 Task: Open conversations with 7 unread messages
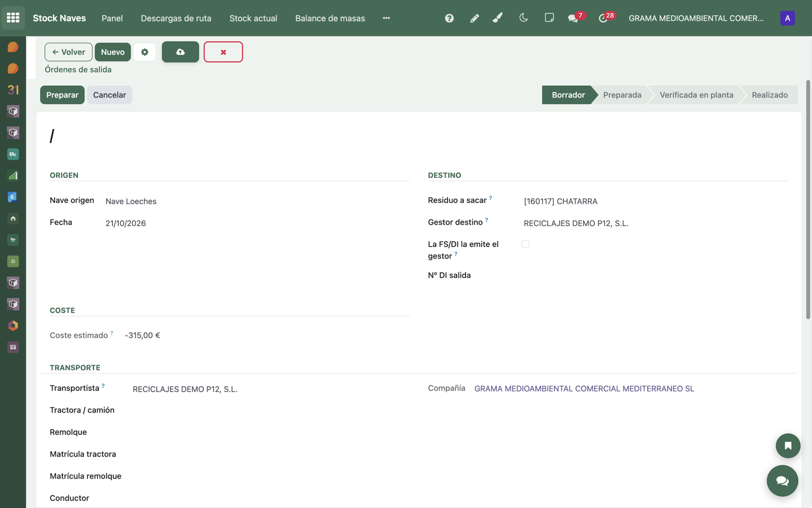click(576, 18)
